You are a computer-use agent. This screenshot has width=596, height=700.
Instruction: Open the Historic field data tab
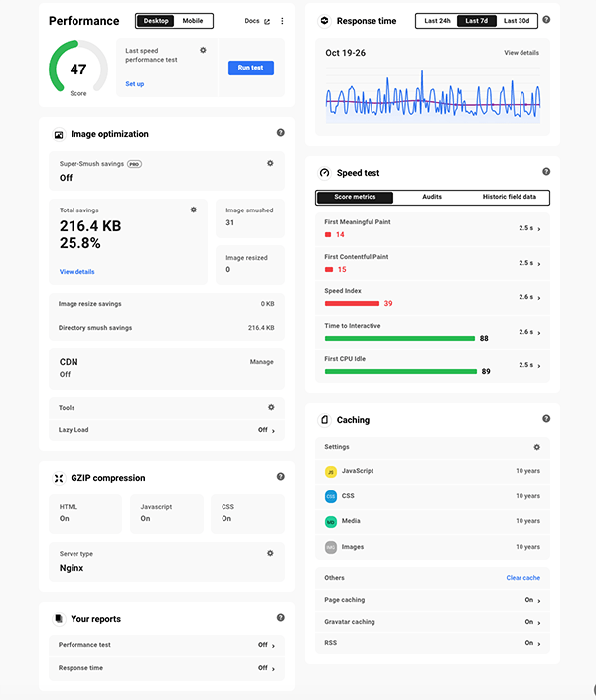[x=509, y=197]
